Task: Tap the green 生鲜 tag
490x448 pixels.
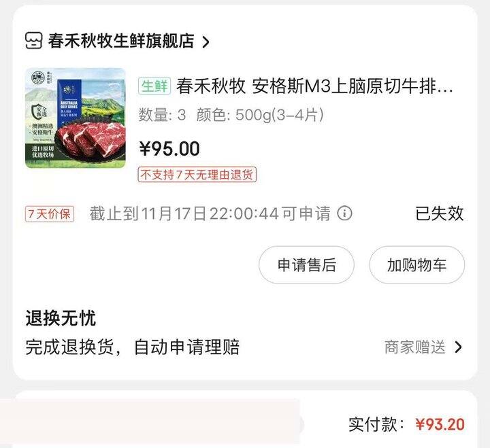Action: (x=154, y=86)
